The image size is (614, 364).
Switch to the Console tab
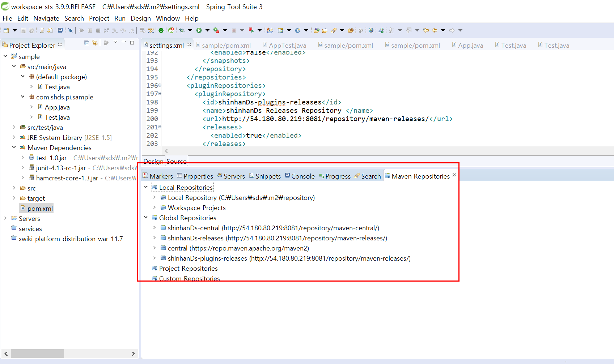pos(300,176)
